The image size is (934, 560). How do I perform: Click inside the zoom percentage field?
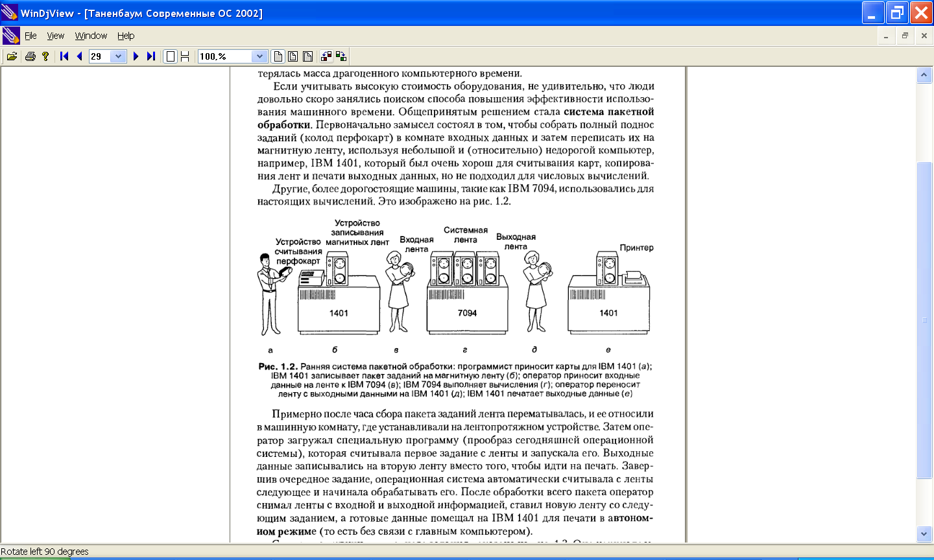click(225, 56)
